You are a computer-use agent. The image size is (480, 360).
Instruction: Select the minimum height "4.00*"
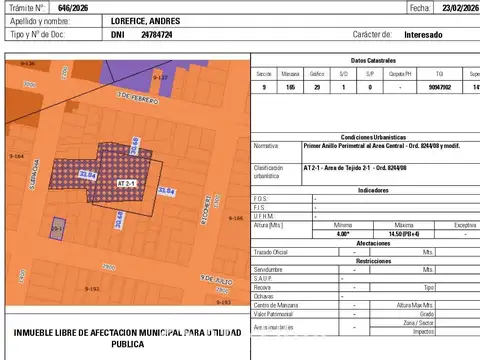click(343, 234)
